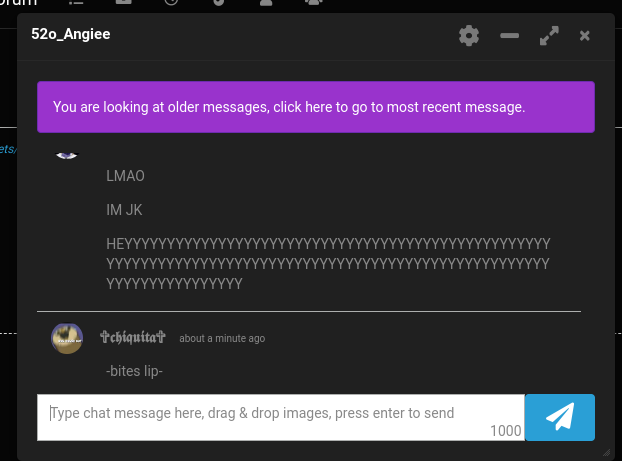Send message with paper plane button
Screen dimensions: 622x461
point(560,417)
